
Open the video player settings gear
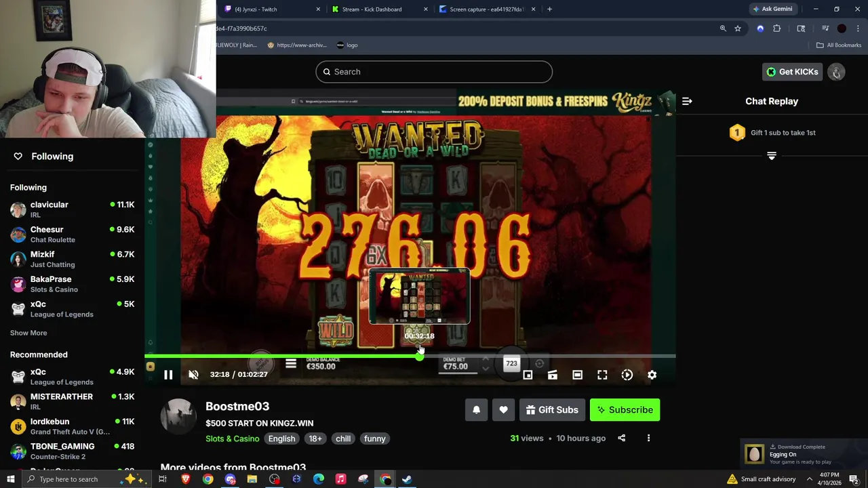point(652,375)
